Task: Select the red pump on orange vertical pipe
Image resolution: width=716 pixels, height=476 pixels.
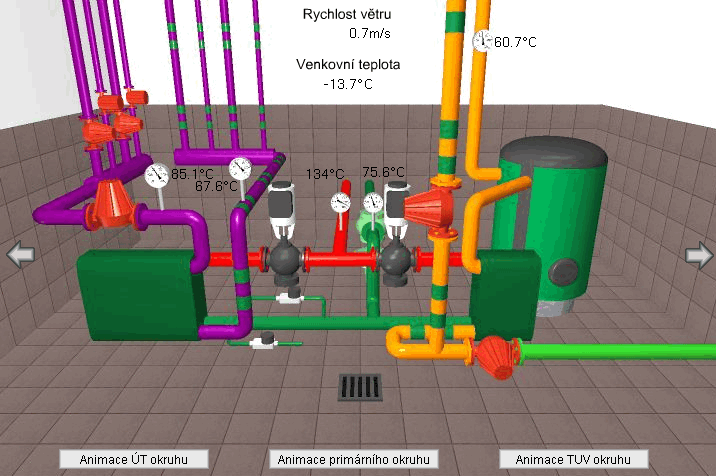Action: pos(432,208)
